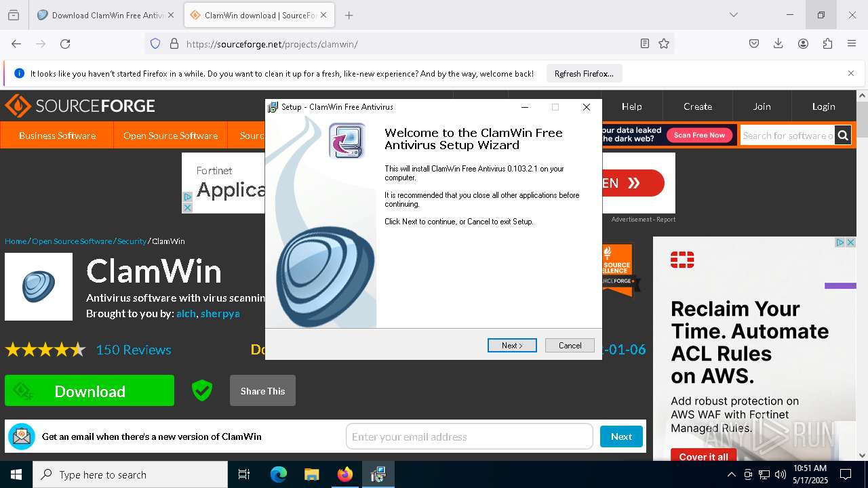Open Firefox downloads panel
The height and width of the screenshot is (488, 868).
[778, 43]
